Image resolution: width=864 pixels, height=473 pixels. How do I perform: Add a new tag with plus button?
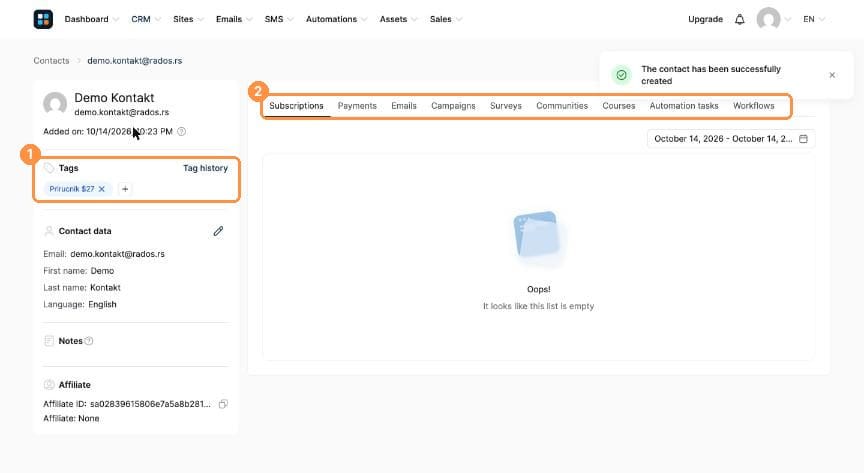(x=125, y=189)
